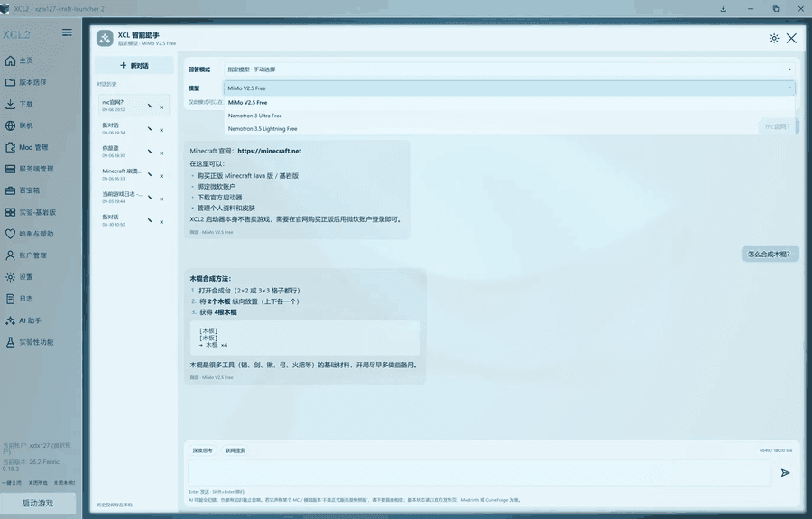Screen dimensions: 812x519
Task: Open the 主页 home page in sidebar
Action: (20, 60)
